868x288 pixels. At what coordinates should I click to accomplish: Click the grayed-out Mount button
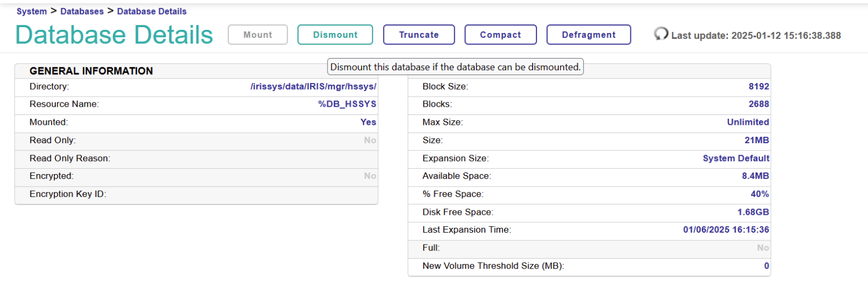tap(258, 35)
